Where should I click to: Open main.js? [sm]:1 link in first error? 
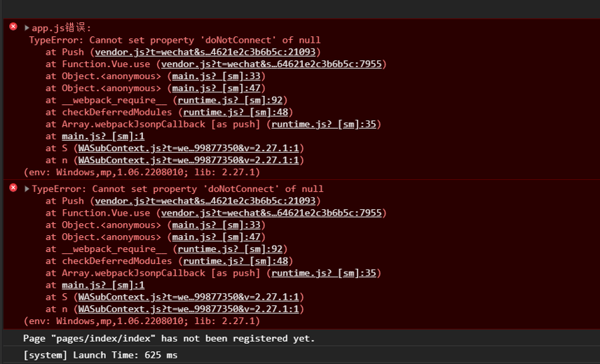pos(103,136)
